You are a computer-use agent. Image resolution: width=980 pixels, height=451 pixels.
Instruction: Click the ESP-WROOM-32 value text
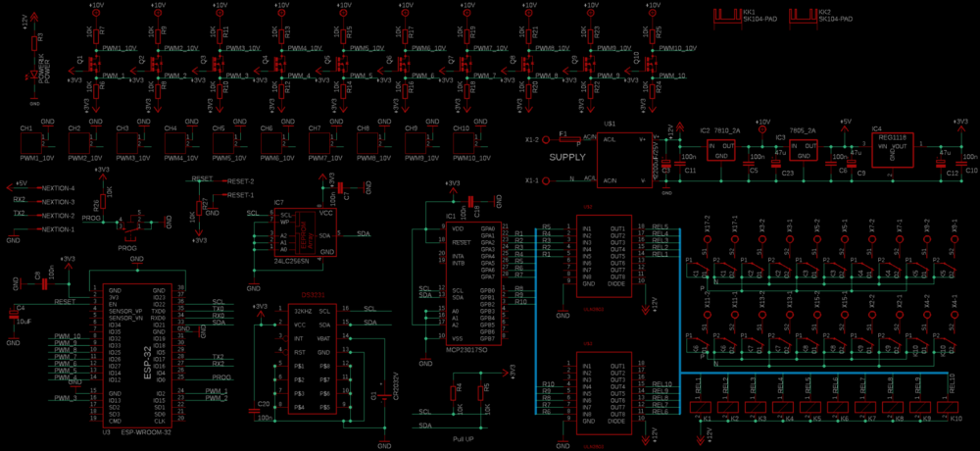point(147,432)
